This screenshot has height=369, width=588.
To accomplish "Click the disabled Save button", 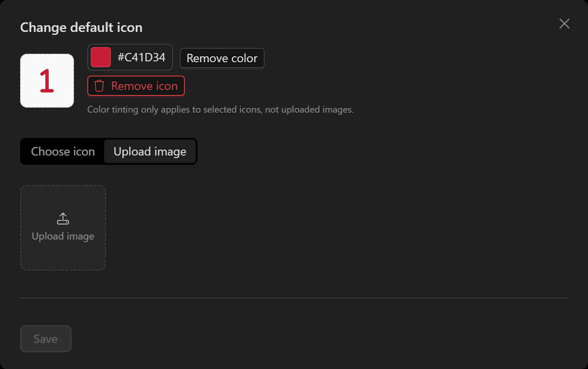I will pyautogui.click(x=46, y=339).
